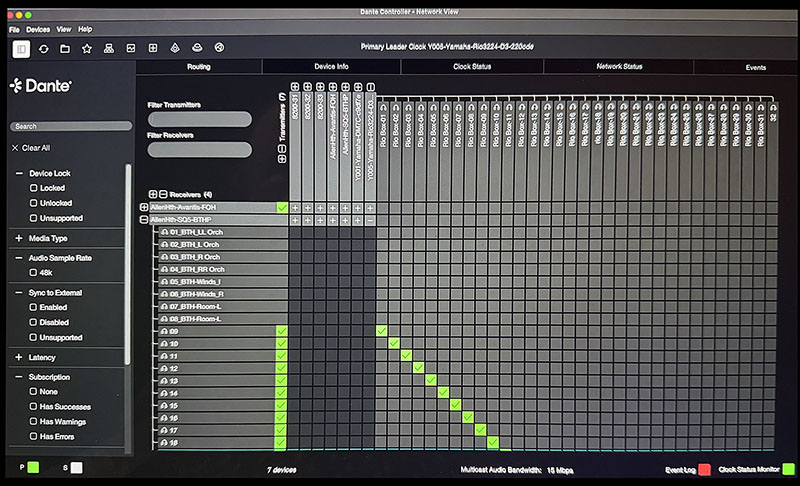This screenshot has height=486, width=800.
Task: Switch to the Network Status tab
Action: click(x=619, y=66)
